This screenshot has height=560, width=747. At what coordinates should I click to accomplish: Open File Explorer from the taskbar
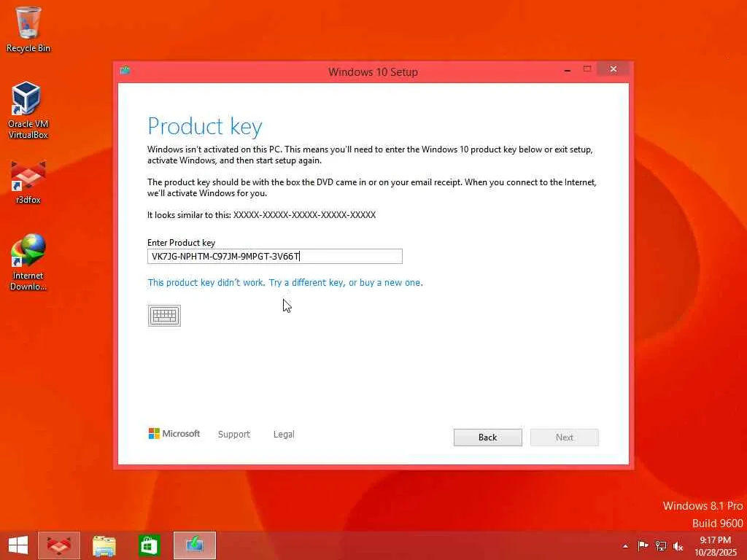pos(104,545)
